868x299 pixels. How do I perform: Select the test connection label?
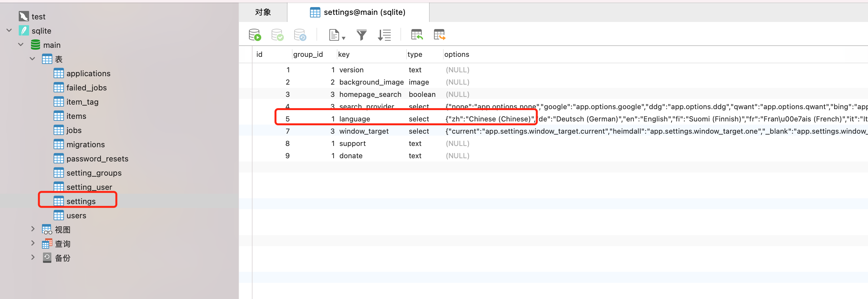point(38,16)
